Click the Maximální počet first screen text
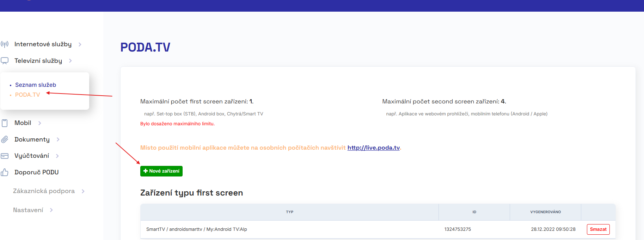The height and width of the screenshot is (240, 644). 197,102
